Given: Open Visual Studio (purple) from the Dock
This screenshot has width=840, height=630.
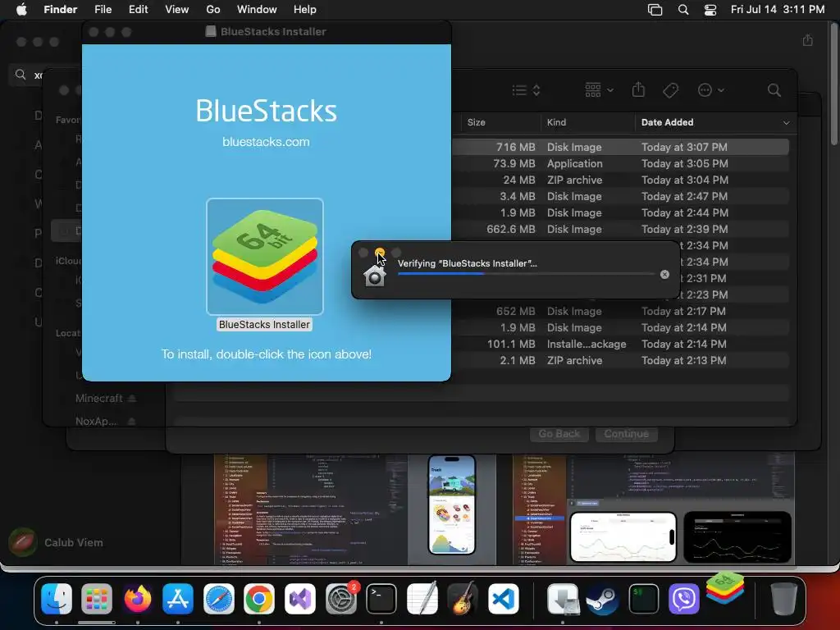Looking at the screenshot, I should [300, 598].
